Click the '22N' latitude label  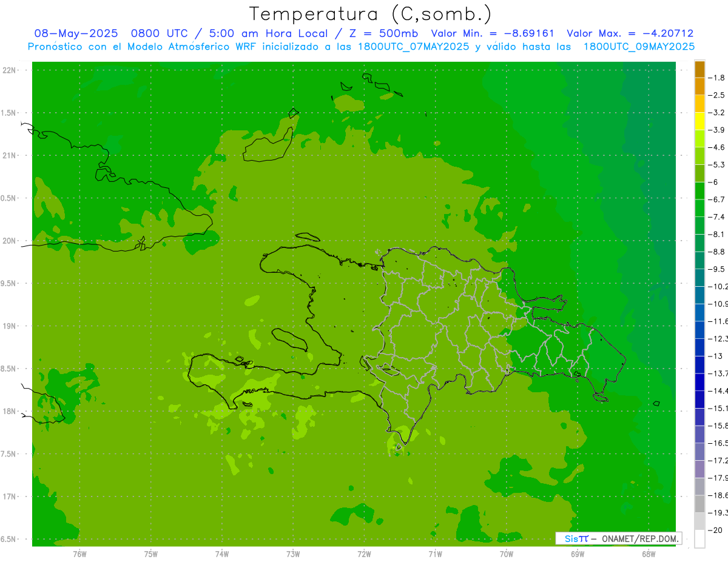click(9, 70)
